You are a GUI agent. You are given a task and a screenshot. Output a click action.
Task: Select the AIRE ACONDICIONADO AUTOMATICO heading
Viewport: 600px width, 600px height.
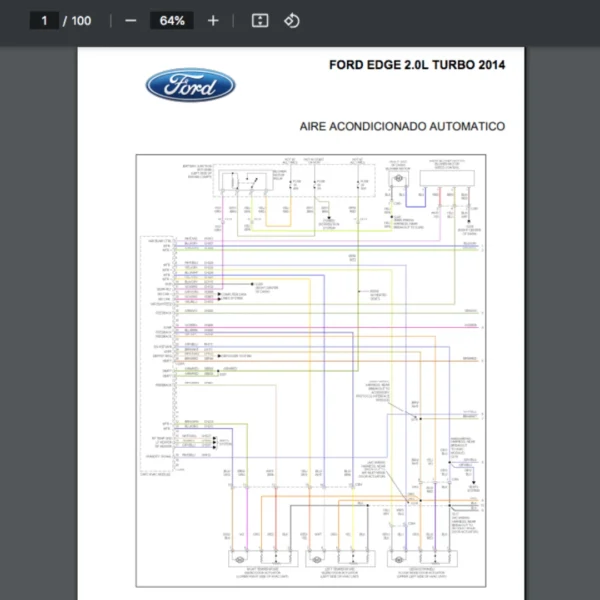click(x=402, y=127)
